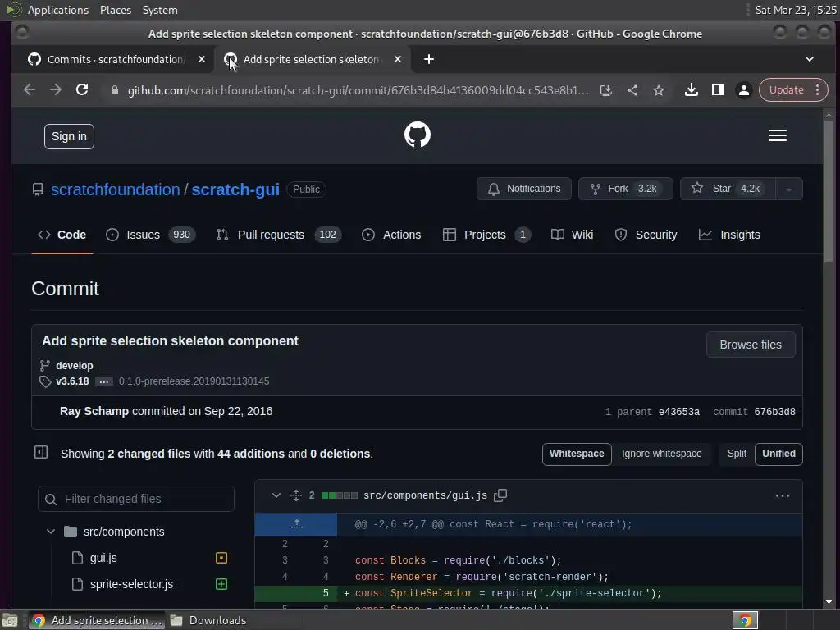Open the Projects tab
This screenshot has height=630, width=840.
tap(486, 235)
